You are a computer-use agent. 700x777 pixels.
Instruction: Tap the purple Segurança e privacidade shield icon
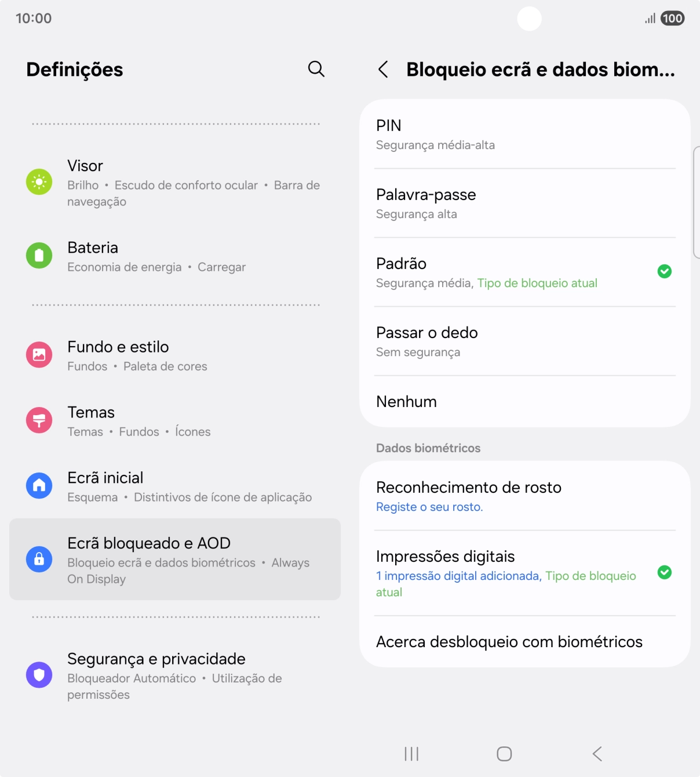click(39, 675)
